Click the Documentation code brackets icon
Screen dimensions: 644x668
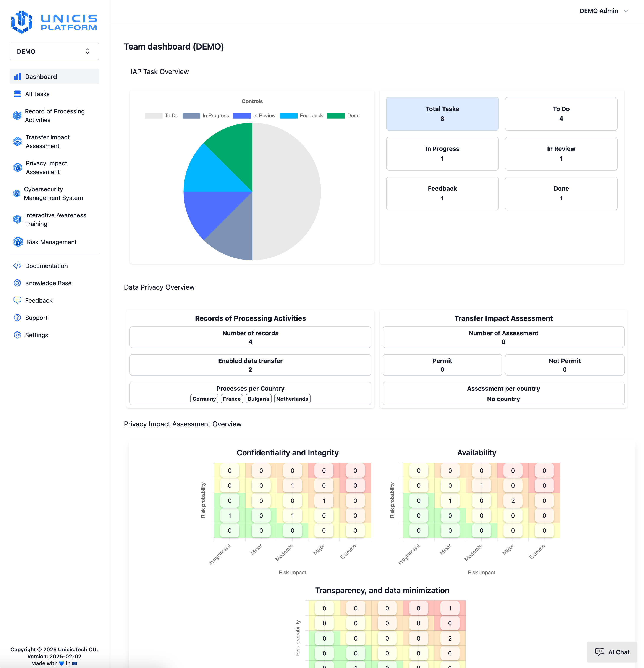17,266
